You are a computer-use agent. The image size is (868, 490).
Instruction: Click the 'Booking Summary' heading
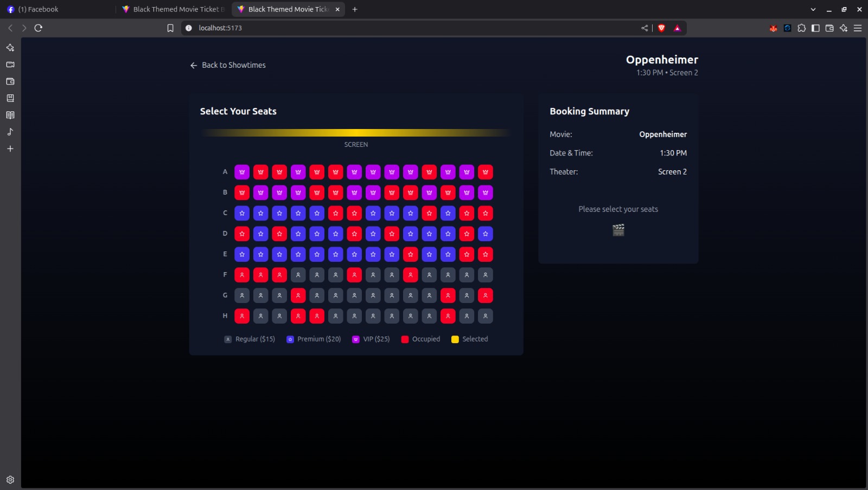coord(590,111)
